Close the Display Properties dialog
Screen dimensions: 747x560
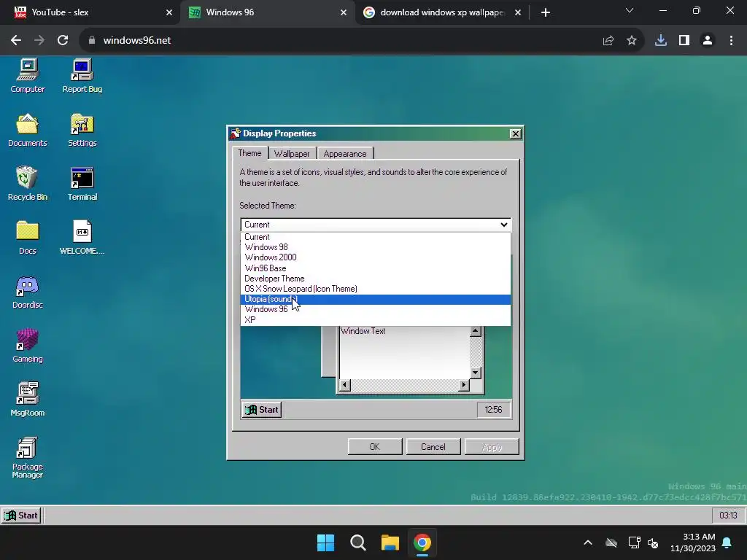pyautogui.click(x=515, y=134)
